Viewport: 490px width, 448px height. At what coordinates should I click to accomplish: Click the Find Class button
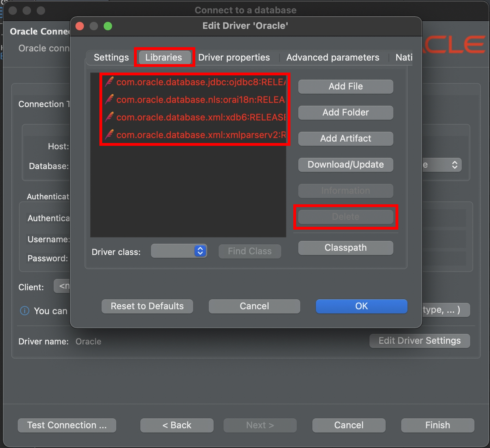(x=250, y=251)
